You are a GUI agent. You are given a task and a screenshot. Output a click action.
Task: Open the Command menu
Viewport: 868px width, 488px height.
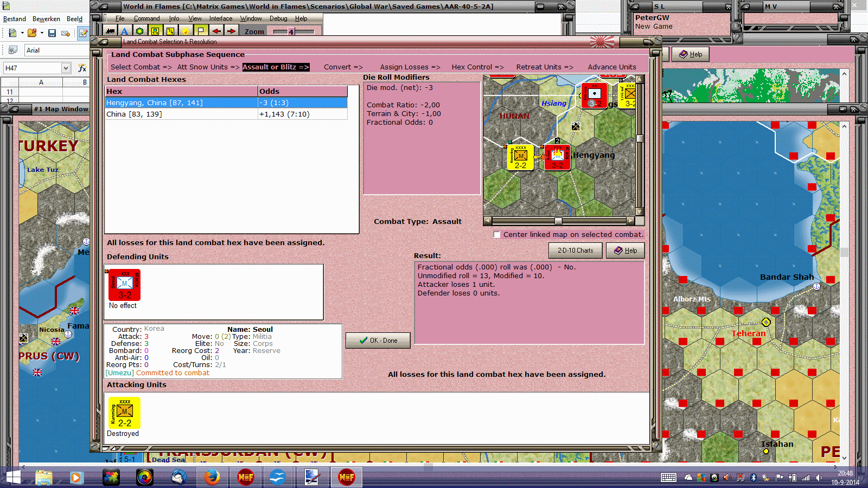click(x=146, y=18)
